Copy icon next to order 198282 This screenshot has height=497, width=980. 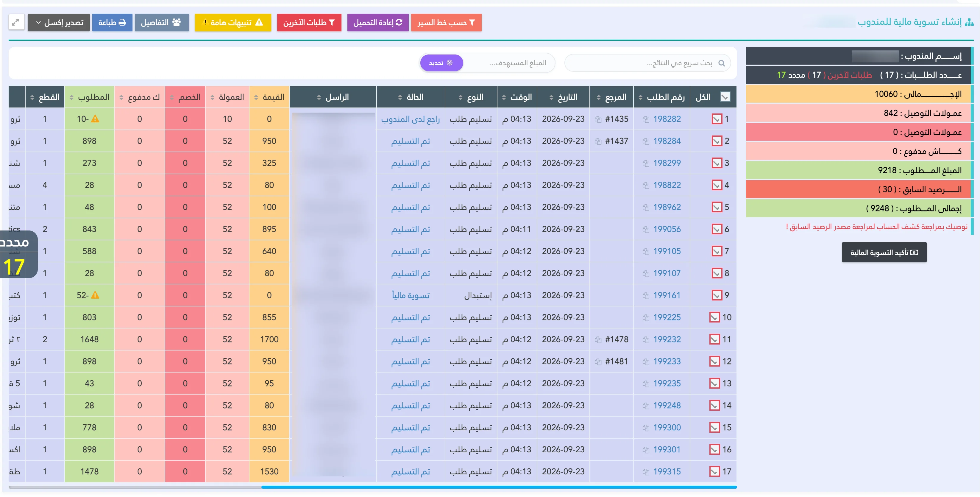[x=646, y=119]
